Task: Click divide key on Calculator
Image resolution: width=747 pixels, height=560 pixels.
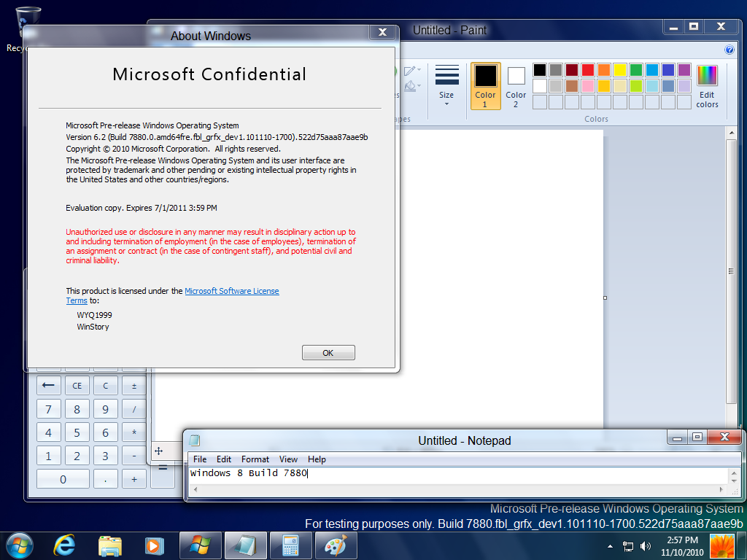Action: (134, 409)
